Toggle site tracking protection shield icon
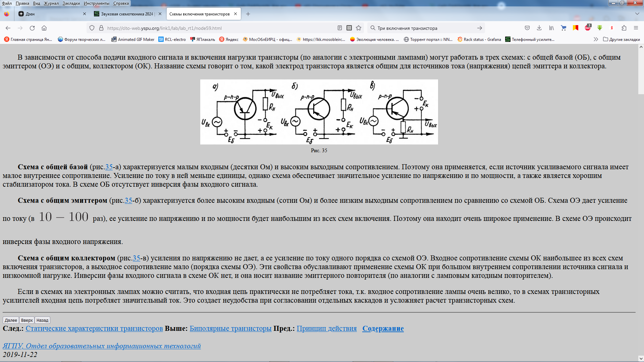 tap(92, 28)
